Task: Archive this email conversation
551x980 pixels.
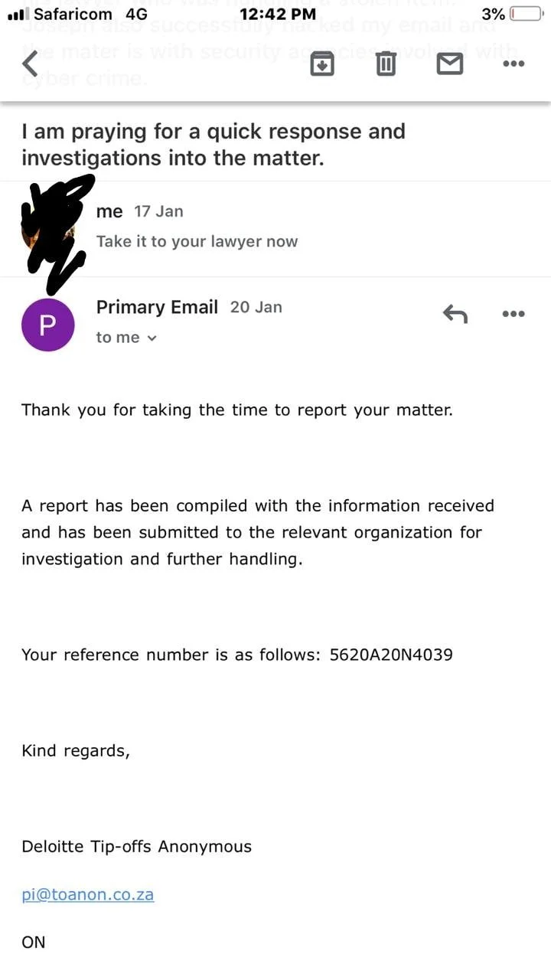Action: tap(322, 64)
